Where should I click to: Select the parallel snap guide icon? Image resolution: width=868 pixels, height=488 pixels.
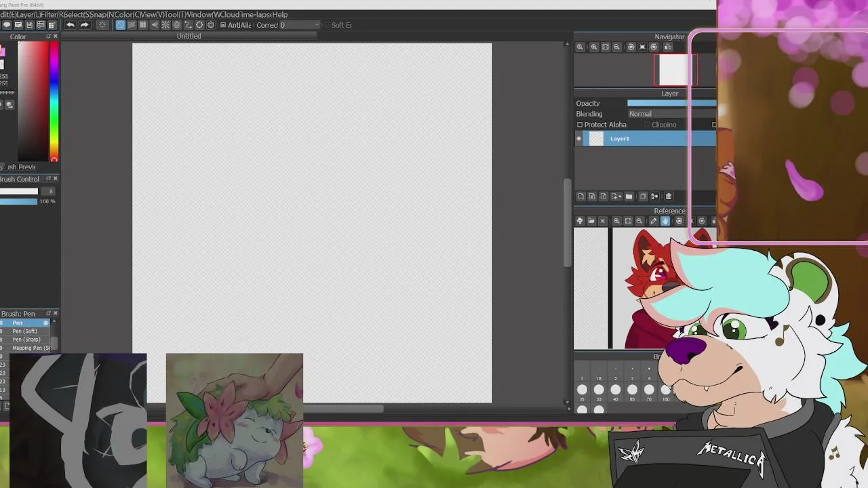pyautogui.click(x=132, y=25)
